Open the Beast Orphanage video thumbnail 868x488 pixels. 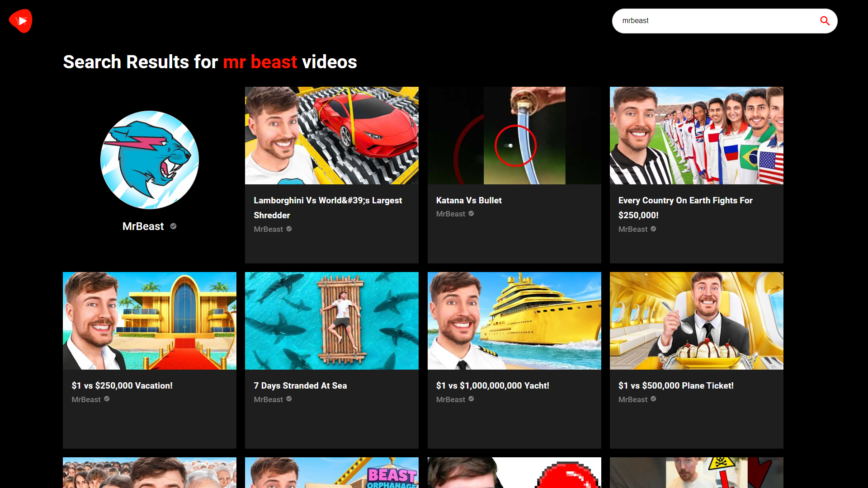click(331, 473)
